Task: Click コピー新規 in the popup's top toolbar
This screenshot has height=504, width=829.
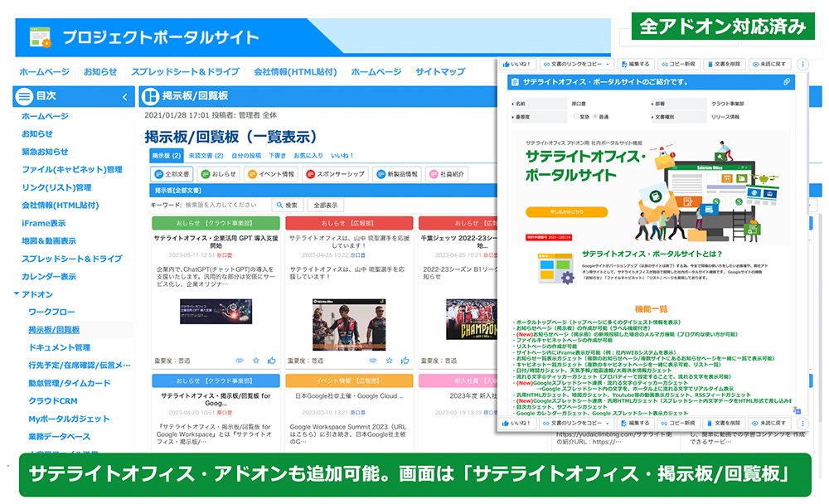Action: pos(679,64)
